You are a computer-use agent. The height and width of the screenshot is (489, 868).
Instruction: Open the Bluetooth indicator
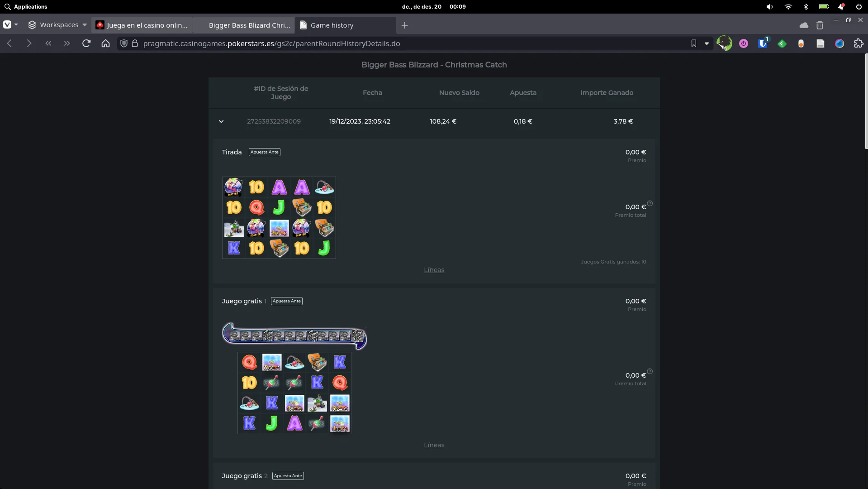point(806,7)
